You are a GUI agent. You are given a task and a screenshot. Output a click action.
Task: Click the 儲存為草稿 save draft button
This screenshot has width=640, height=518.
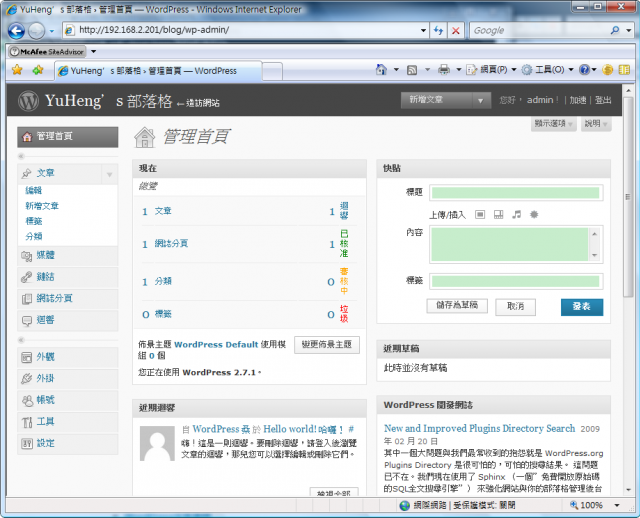pos(457,306)
